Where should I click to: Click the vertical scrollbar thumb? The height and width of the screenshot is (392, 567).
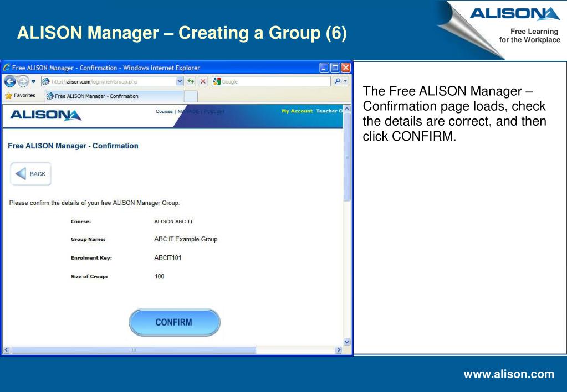click(347, 157)
